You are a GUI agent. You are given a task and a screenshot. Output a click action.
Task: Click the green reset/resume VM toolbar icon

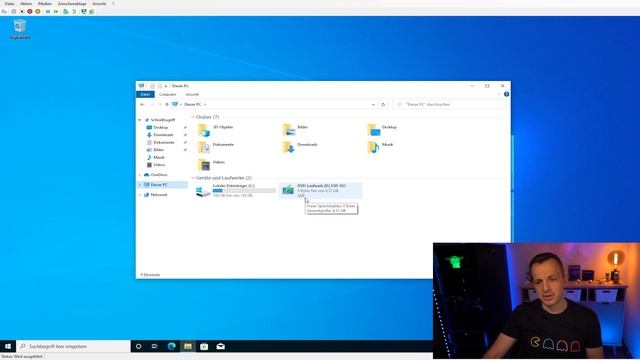pos(56,11)
